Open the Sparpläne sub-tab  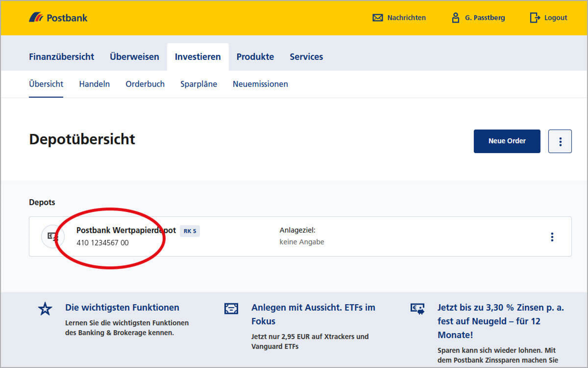pyautogui.click(x=198, y=84)
